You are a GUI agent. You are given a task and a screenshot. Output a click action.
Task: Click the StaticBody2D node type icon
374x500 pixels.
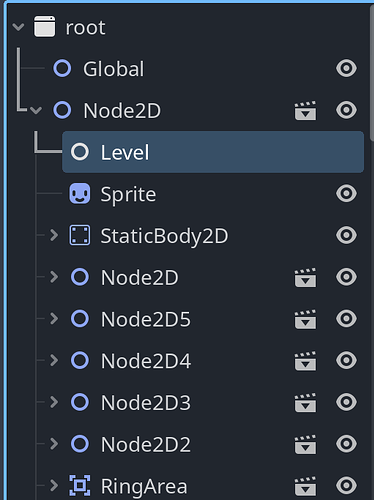80,235
